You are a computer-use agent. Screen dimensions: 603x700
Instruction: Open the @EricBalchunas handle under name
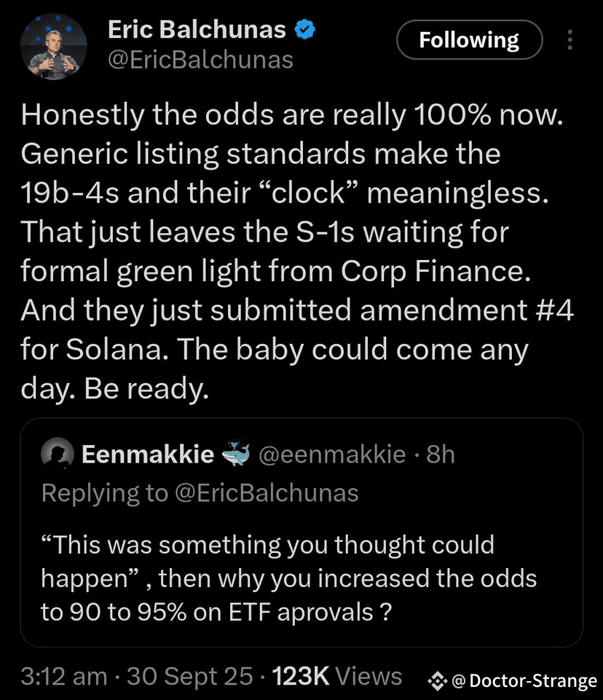(200, 59)
